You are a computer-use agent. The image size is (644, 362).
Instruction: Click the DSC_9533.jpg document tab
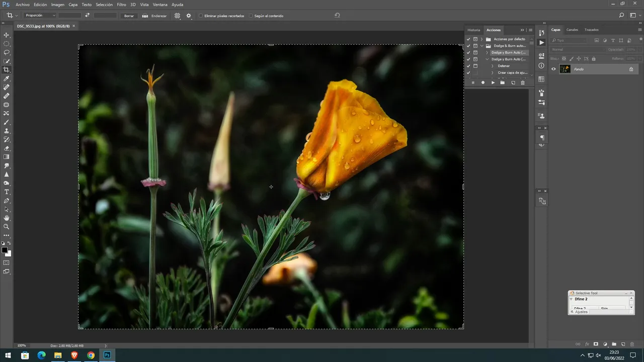[x=43, y=26]
